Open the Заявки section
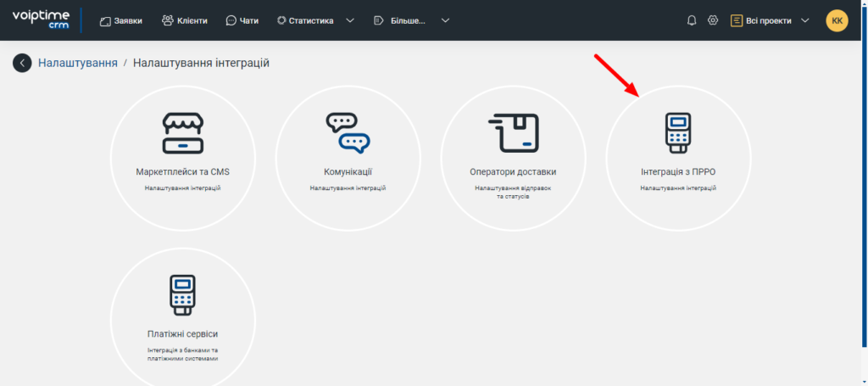Screen dimensions: 868x386 click(120, 20)
